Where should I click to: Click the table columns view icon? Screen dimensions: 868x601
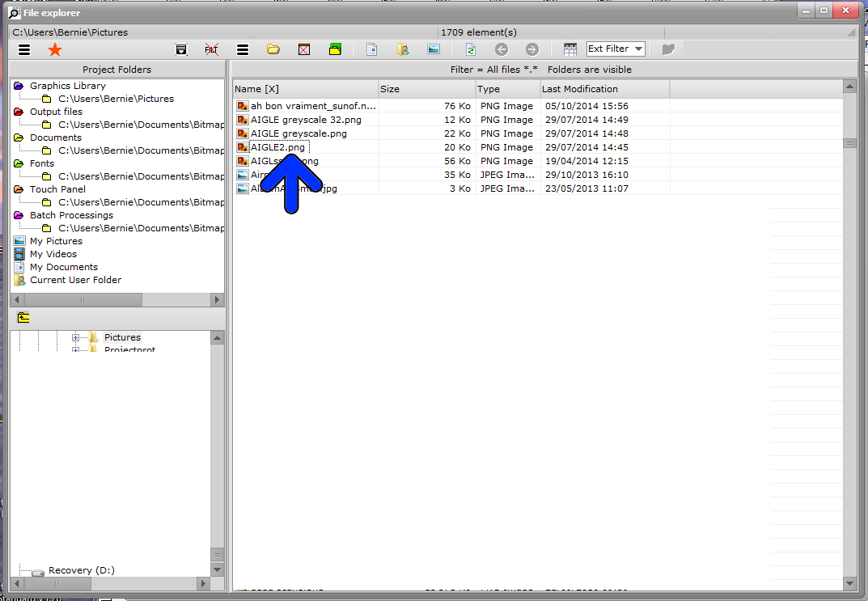pos(569,49)
